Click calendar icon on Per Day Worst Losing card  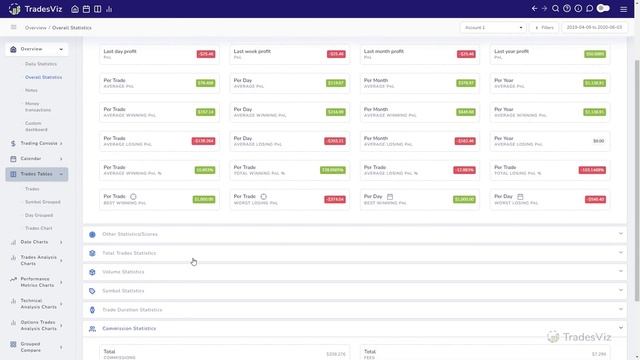(520, 197)
